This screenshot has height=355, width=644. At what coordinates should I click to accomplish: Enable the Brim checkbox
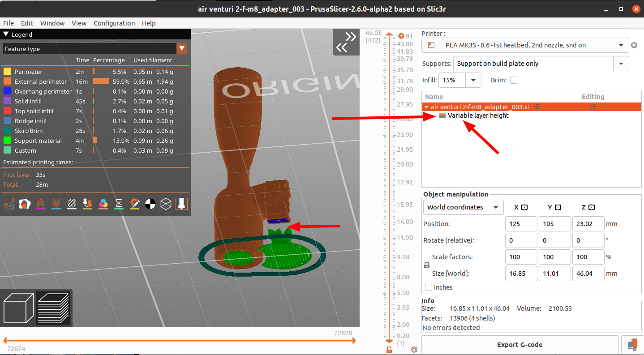513,79
